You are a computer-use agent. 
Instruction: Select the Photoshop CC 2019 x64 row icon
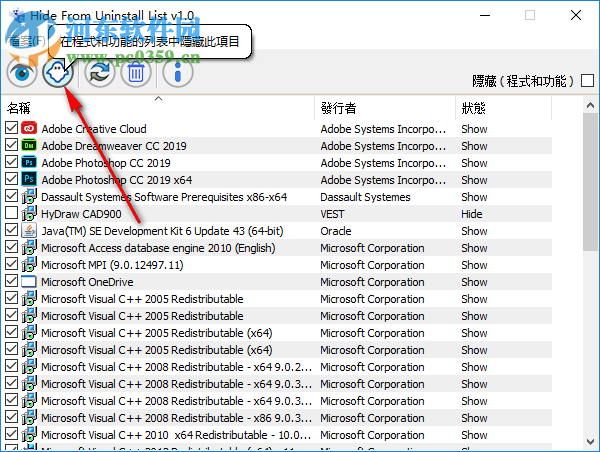[x=29, y=179]
